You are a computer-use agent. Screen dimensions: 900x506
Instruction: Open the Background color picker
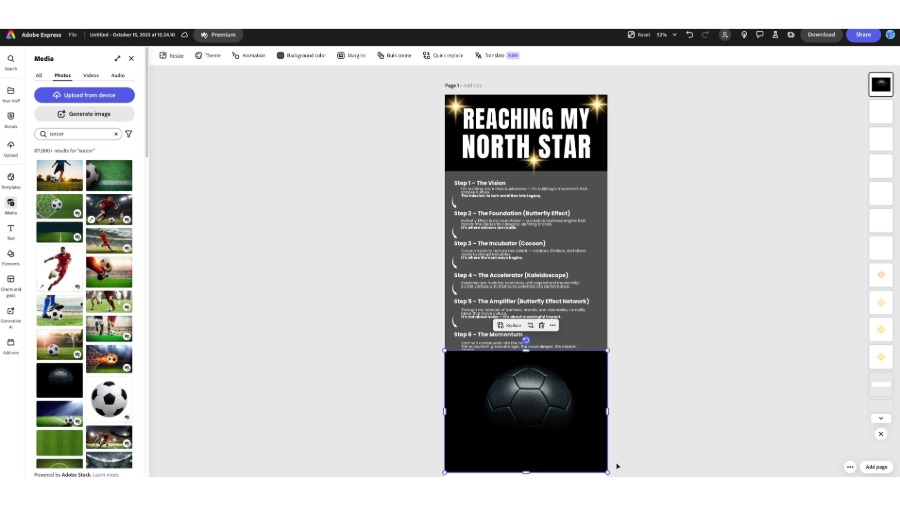(x=301, y=56)
